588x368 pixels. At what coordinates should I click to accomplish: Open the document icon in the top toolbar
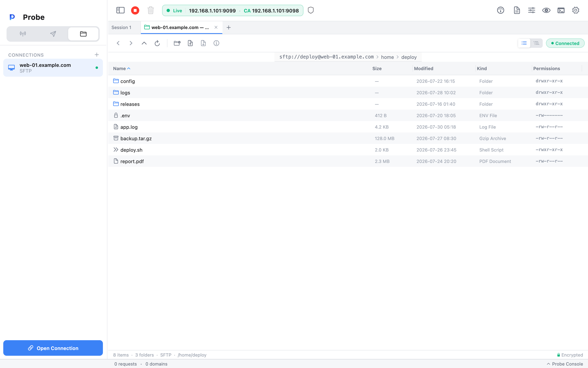(x=517, y=10)
